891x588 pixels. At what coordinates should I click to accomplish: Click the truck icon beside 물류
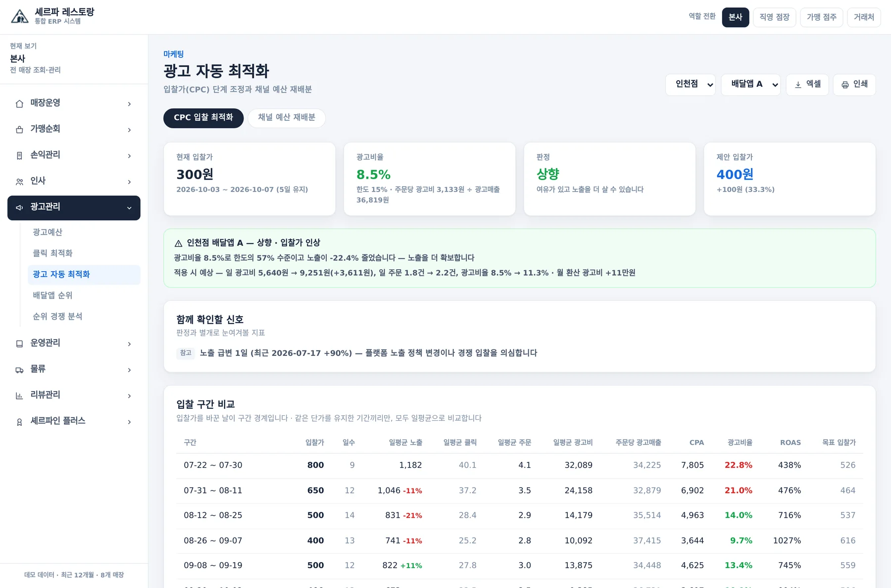pyautogui.click(x=19, y=370)
